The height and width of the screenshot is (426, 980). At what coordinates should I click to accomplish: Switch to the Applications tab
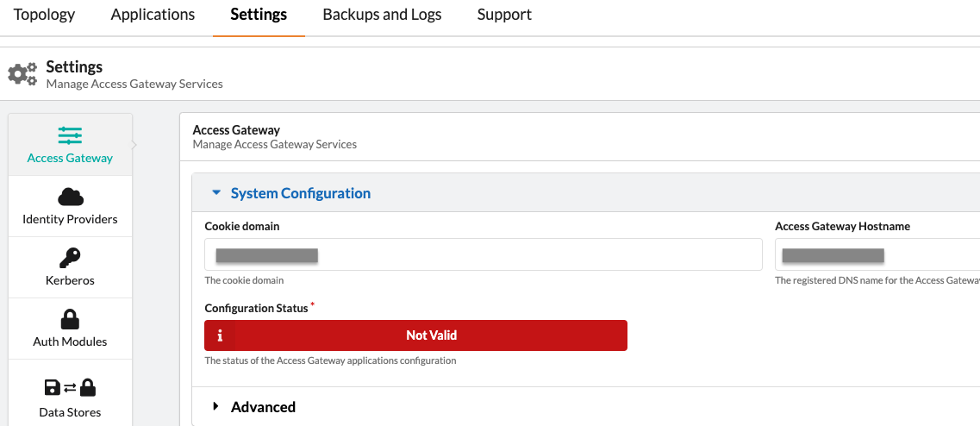tap(153, 15)
